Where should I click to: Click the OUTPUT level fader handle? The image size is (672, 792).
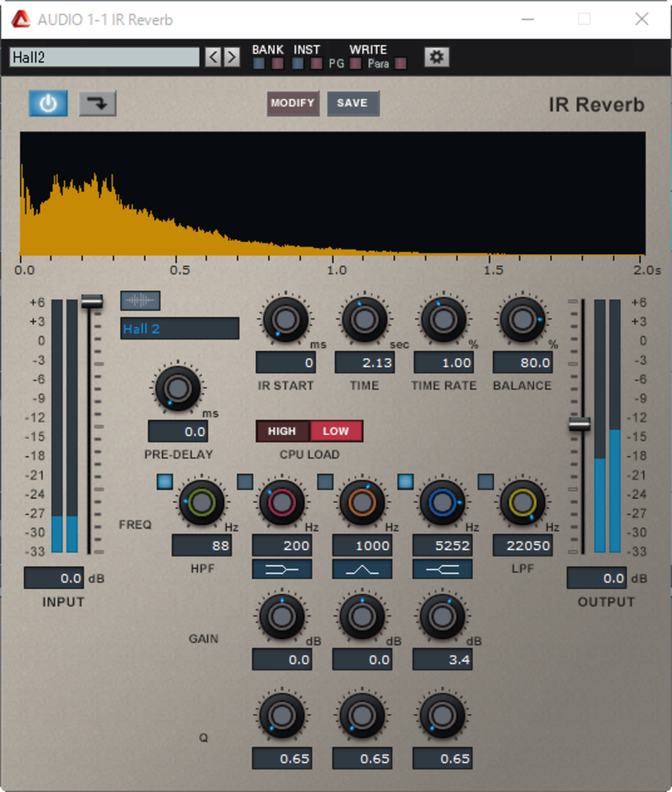580,424
